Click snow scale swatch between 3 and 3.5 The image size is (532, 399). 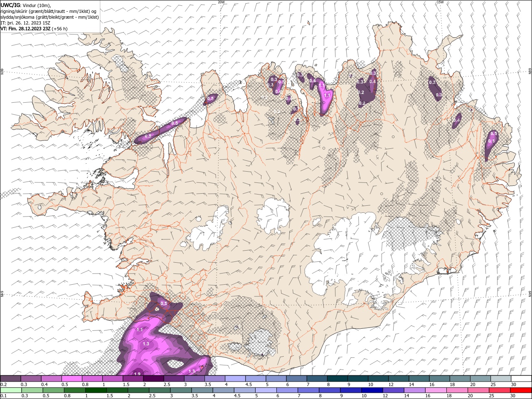(x=195, y=379)
